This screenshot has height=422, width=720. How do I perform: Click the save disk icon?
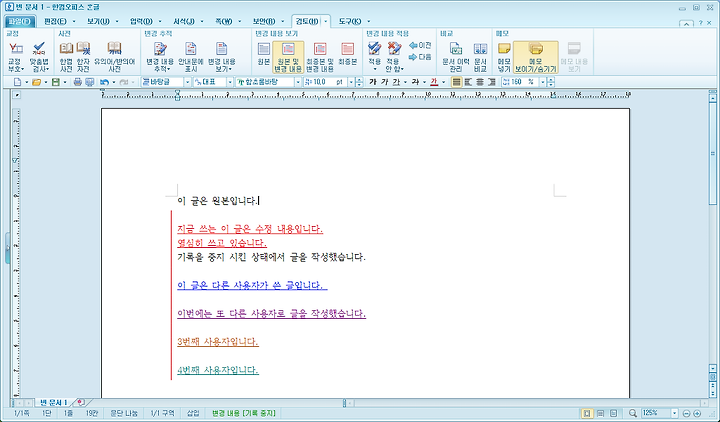(56, 82)
